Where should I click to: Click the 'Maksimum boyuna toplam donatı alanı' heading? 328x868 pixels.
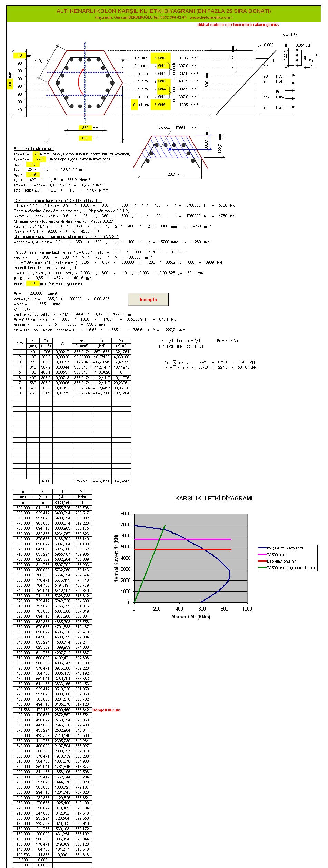tap(66, 237)
